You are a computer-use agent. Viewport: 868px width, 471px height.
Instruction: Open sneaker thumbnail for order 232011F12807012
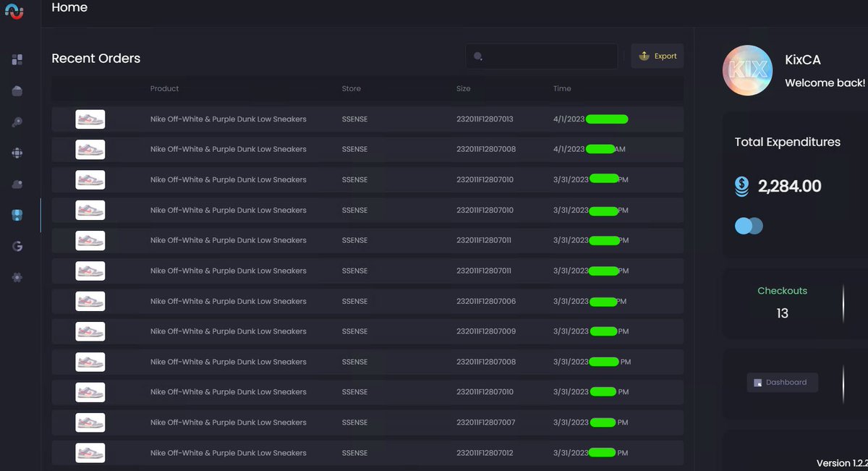[x=90, y=453]
